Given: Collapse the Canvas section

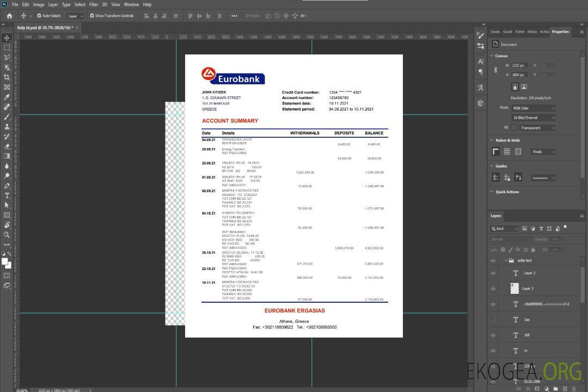Looking at the screenshot, I should click(492, 56).
